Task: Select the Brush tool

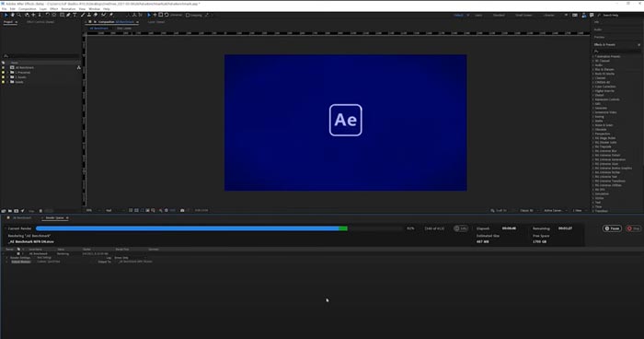Action: coord(82,15)
